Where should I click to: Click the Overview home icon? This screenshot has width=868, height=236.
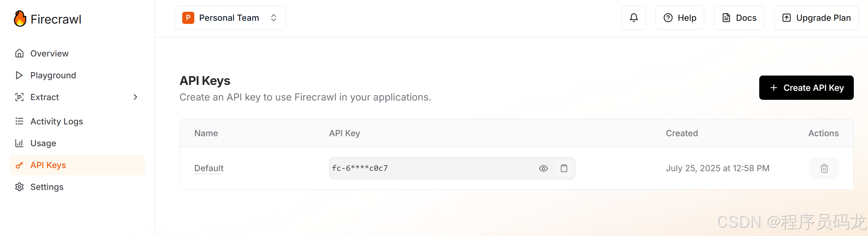[19, 53]
